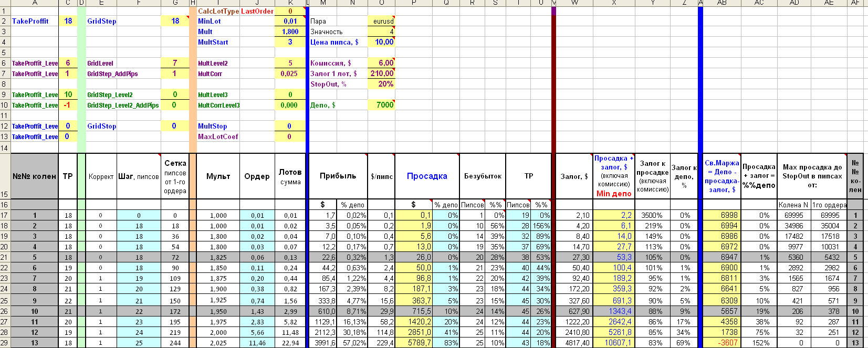Click the CalcLotType cell
This screenshot has width=868, height=348.
218,11
